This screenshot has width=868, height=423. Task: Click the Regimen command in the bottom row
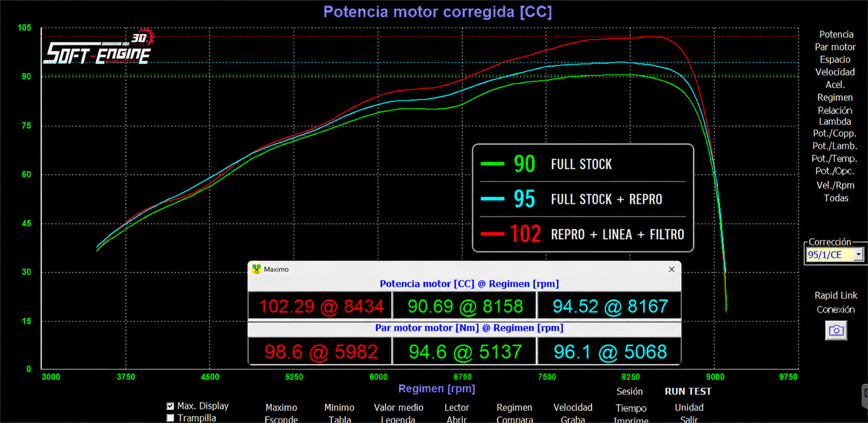click(514, 408)
